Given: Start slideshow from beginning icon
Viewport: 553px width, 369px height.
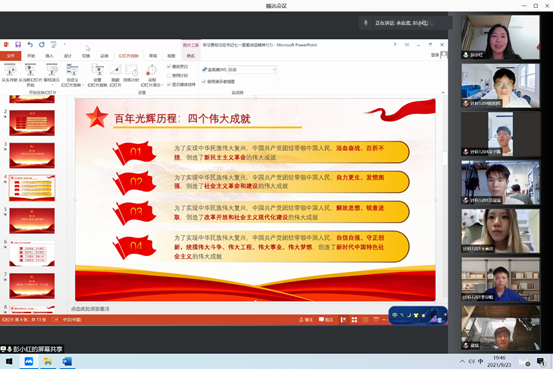Looking at the screenshot, I should pyautogui.click(x=10, y=70).
